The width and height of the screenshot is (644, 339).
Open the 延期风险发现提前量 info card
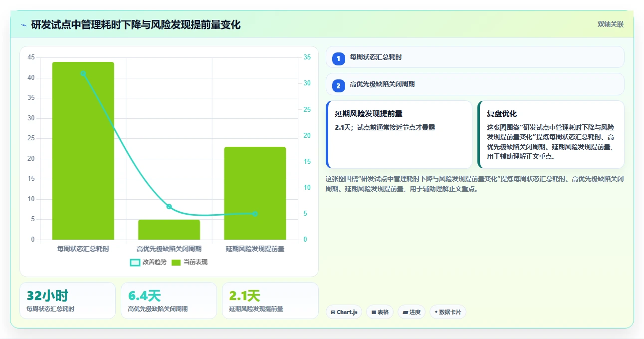[399, 135]
